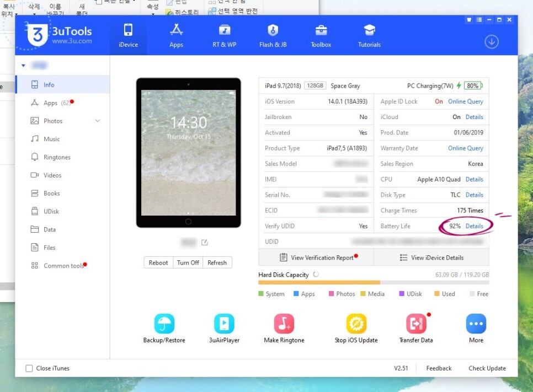This screenshot has height=392, width=533.
Task: Open the iDevice tab
Action: coord(128,35)
